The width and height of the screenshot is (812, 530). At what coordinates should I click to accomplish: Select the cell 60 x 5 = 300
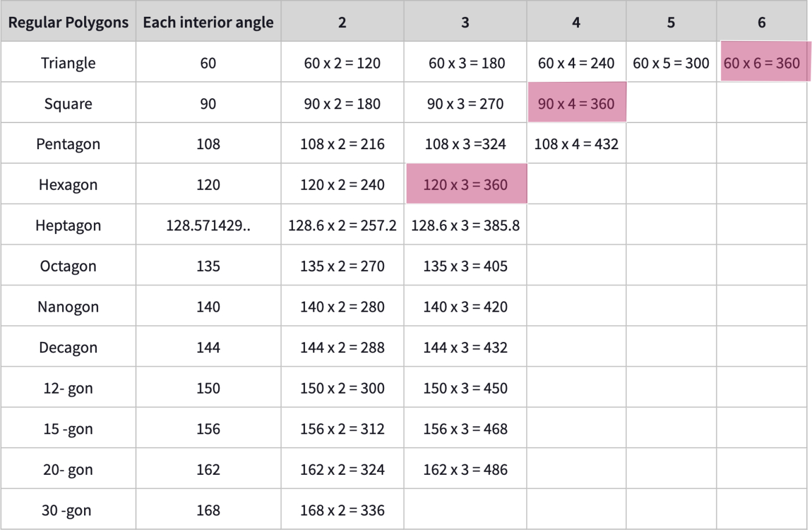click(x=671, y=62)
